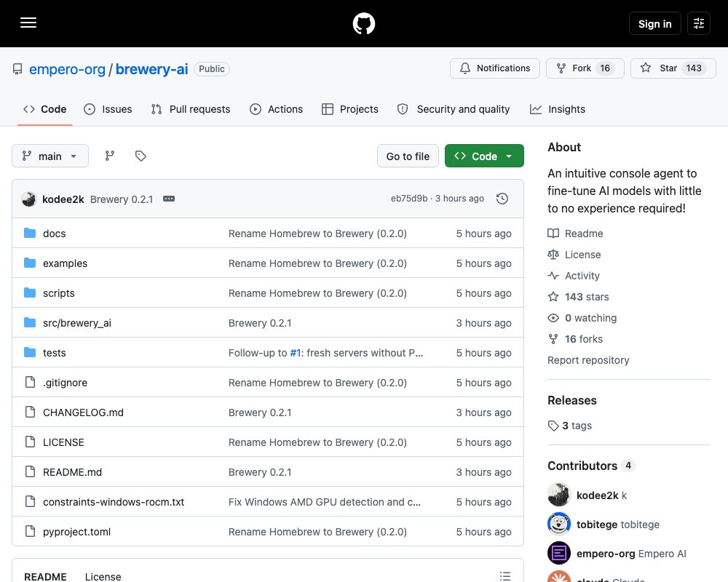
Task: Open commit history clock icon
Action: pyautogui.click(x=502, y=199)
